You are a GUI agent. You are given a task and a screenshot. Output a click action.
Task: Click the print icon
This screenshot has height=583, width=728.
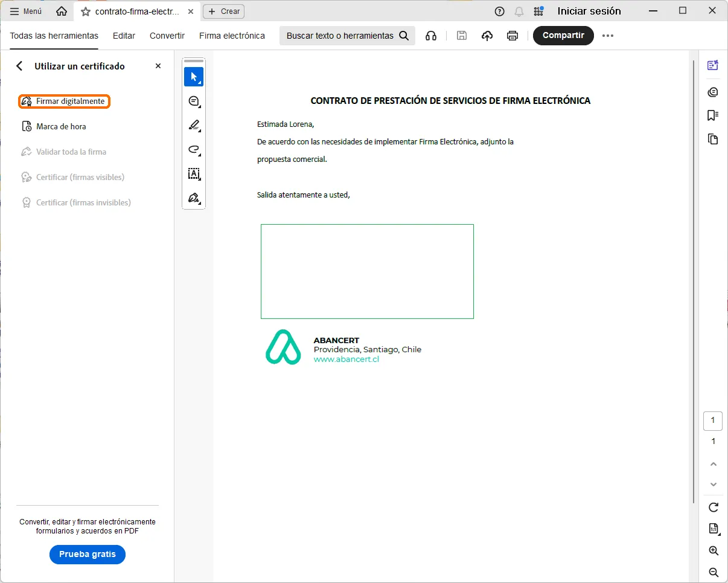[x=512, y=36]
